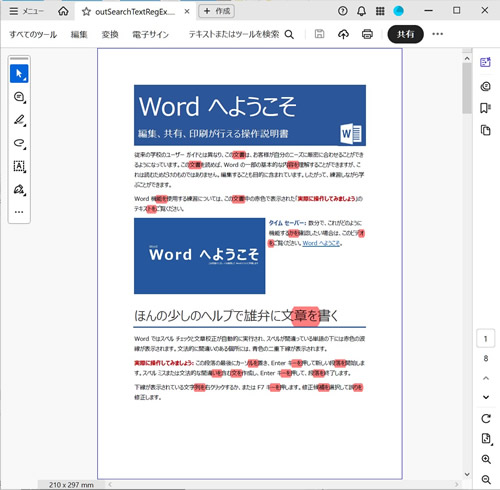Open the 編集 menu
The width and height of the screenshot is (500, 490).
(79, 34)
